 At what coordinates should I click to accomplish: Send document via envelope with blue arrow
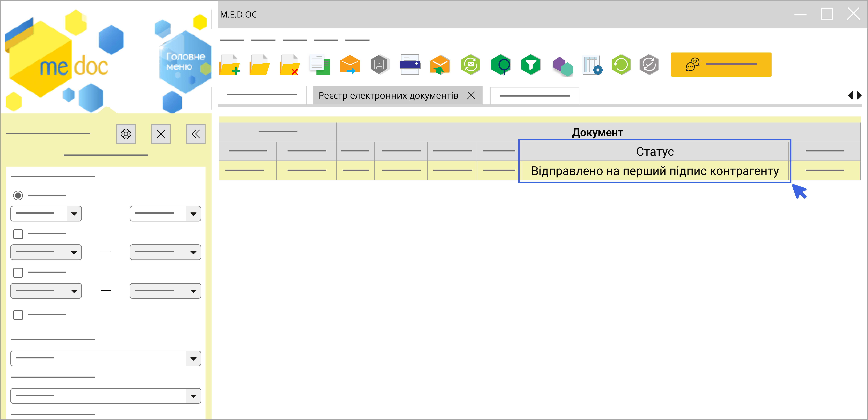tap(350, 64)
